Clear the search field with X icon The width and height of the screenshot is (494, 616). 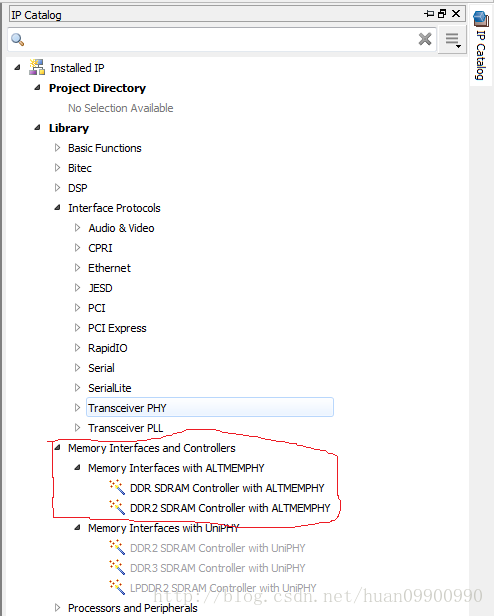point(425,39)
